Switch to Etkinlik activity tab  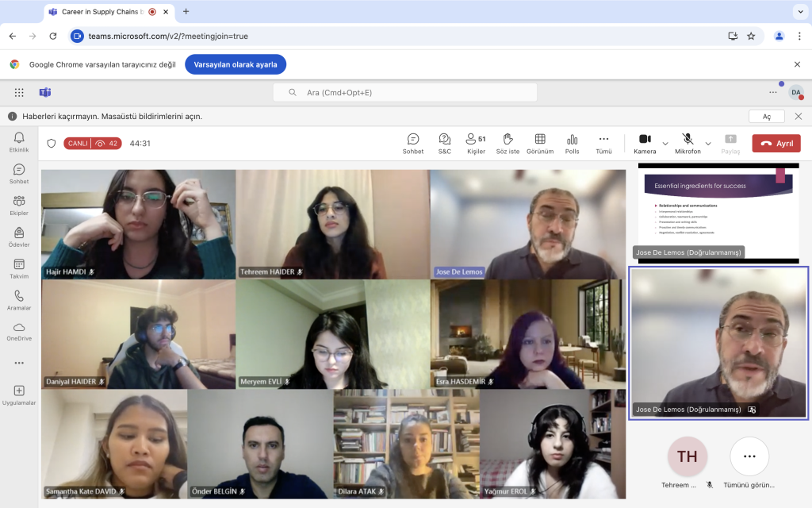(19, 142)
